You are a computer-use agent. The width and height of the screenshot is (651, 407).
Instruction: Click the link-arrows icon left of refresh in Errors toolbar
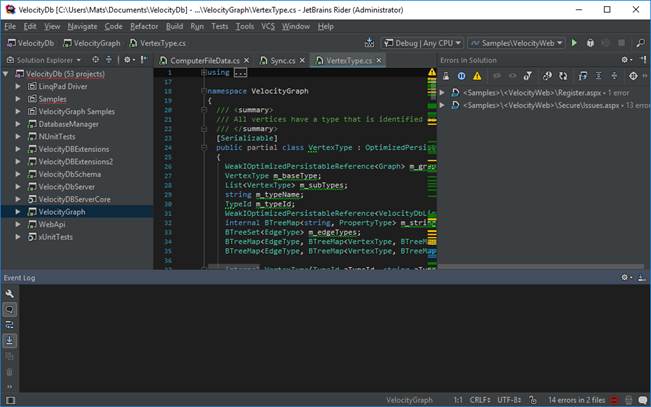tap(547, 76)
